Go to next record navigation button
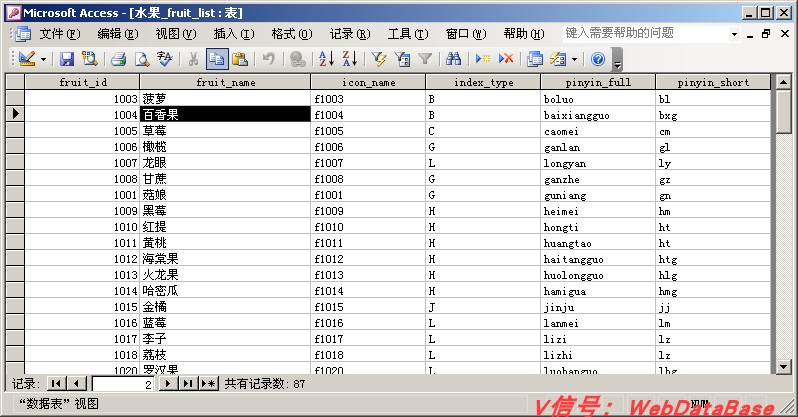 pos(168,383)
